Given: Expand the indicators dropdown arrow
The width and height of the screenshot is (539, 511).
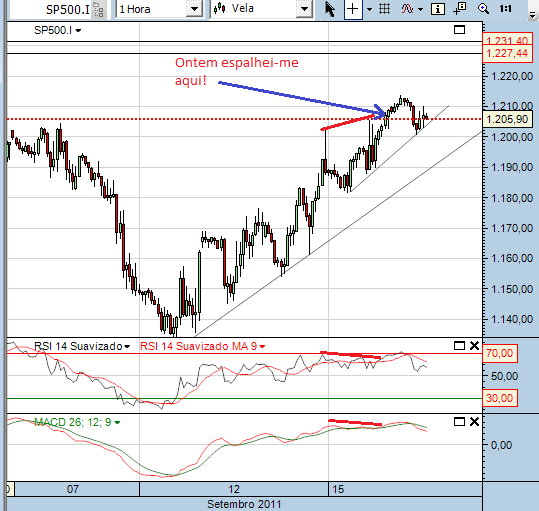Looking at the screenshot, I should tap(420, 10).
